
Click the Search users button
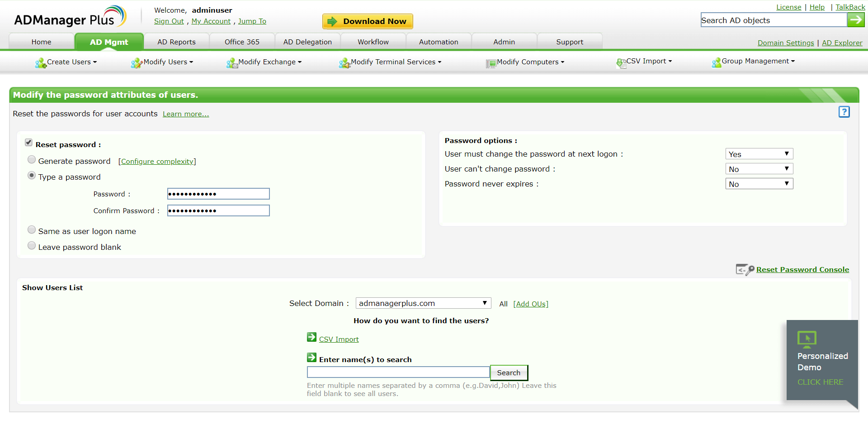pos(509,372)
